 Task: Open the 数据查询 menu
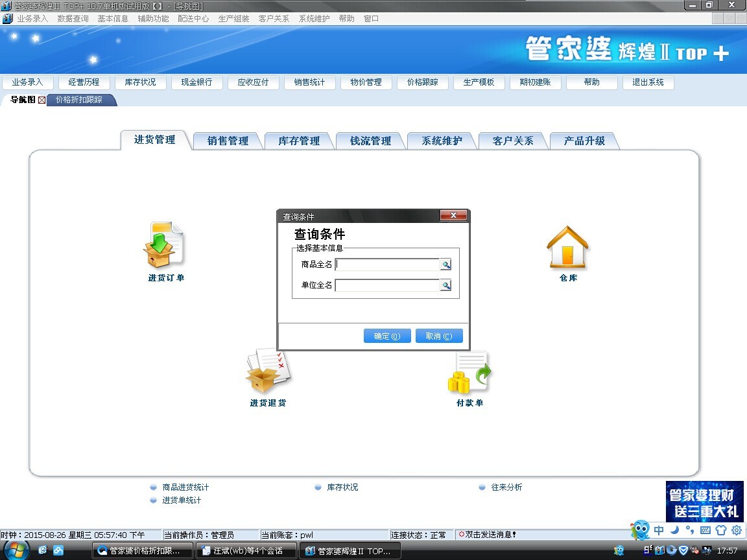tap(73, 19)
